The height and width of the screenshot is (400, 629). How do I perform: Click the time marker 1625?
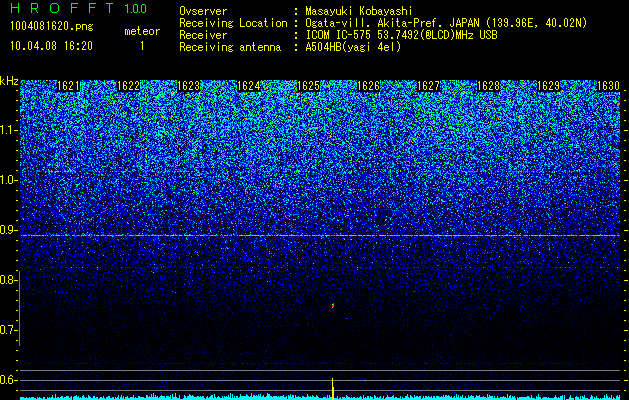(x=308, y=86)
